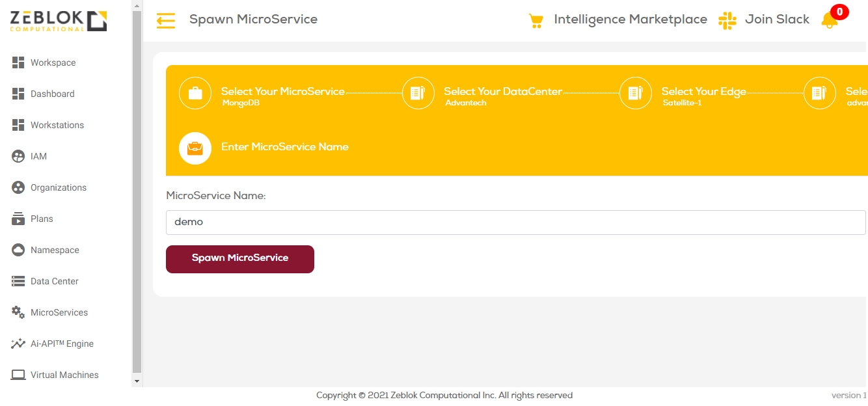The height and width of the screenshot is (406, 868).
Task: Click the Intelligence Marketplace cart icon
Action: [x=536, y=21]
